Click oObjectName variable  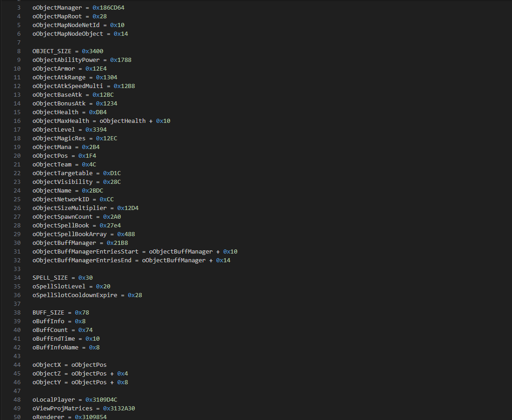(52, 191)
